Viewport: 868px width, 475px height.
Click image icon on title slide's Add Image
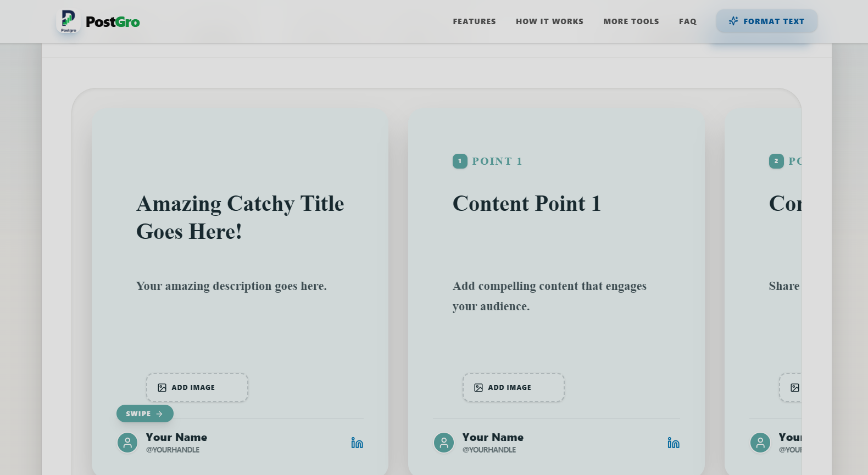click(x=162, y=388)
